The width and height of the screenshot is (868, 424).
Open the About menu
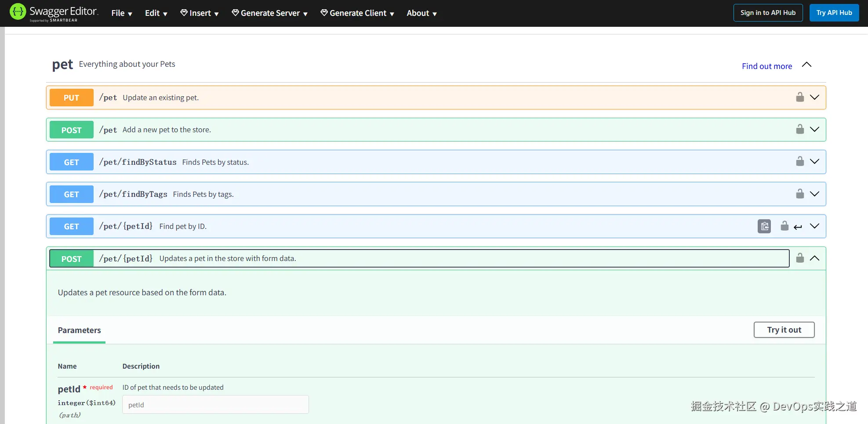[x=421, y=13]
